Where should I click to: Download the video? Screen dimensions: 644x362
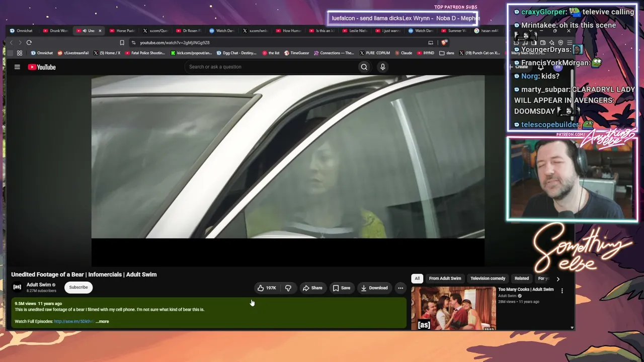[x=374, y=288]
